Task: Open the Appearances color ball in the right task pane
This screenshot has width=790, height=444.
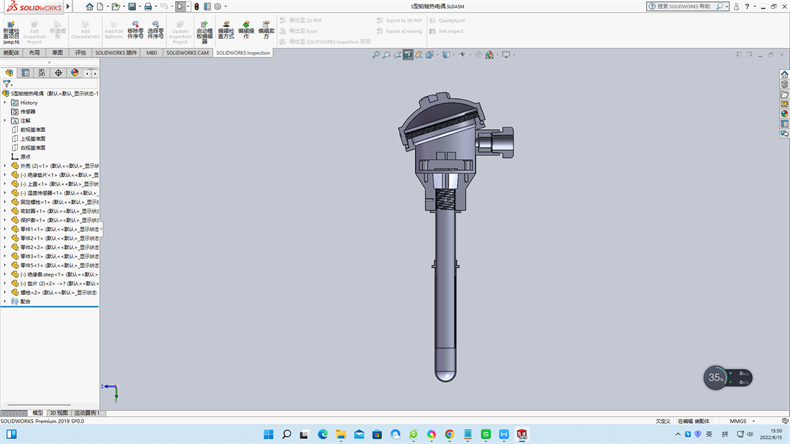Action: 784,113
